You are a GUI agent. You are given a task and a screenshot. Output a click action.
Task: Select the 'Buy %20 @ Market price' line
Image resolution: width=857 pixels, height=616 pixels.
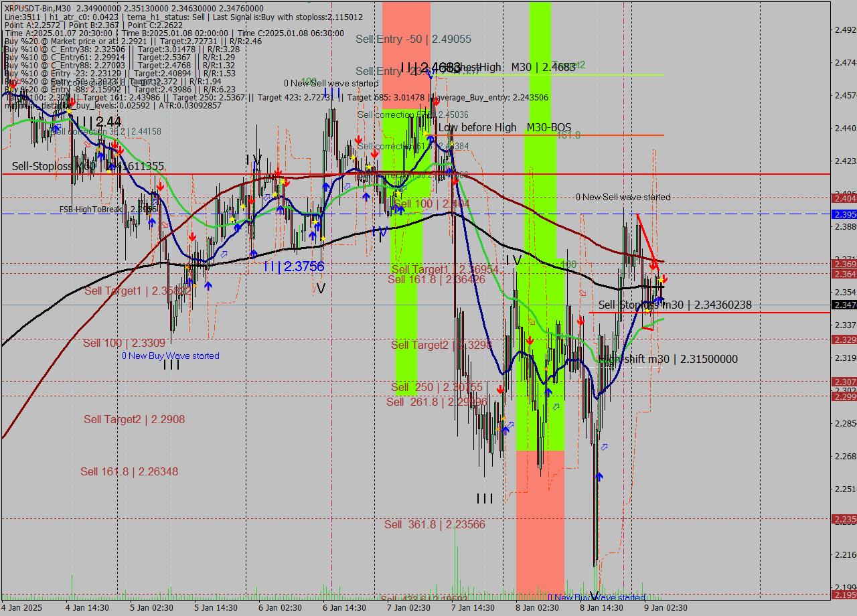[133, 41]
